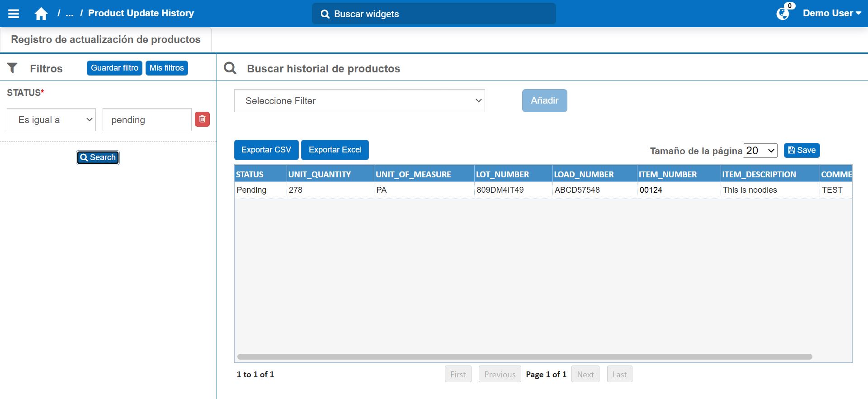Image resolution: width=868 pixels, height=399 pixels.
Task: Go to the home page icon
Action: [41, 14]
